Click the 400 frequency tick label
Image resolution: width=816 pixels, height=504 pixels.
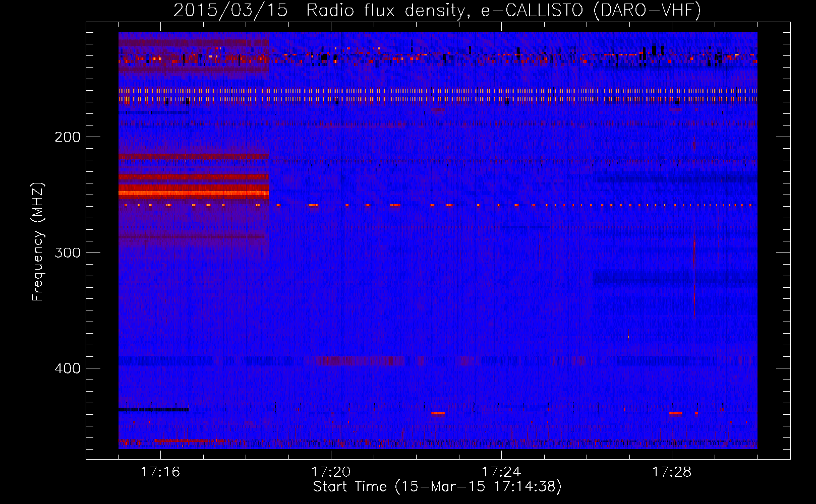coord(68,368)
